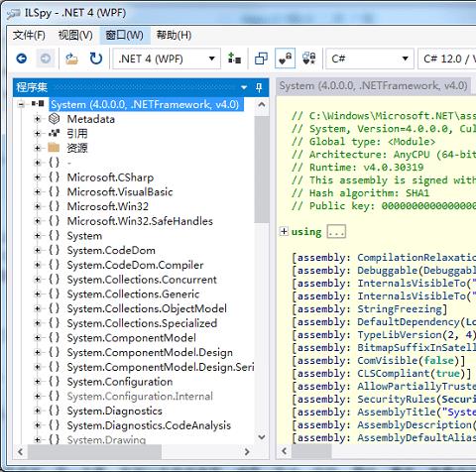Click the namespace braces icon for Microsoft.Win32
The image size is (476, 472).
point(54,206)
